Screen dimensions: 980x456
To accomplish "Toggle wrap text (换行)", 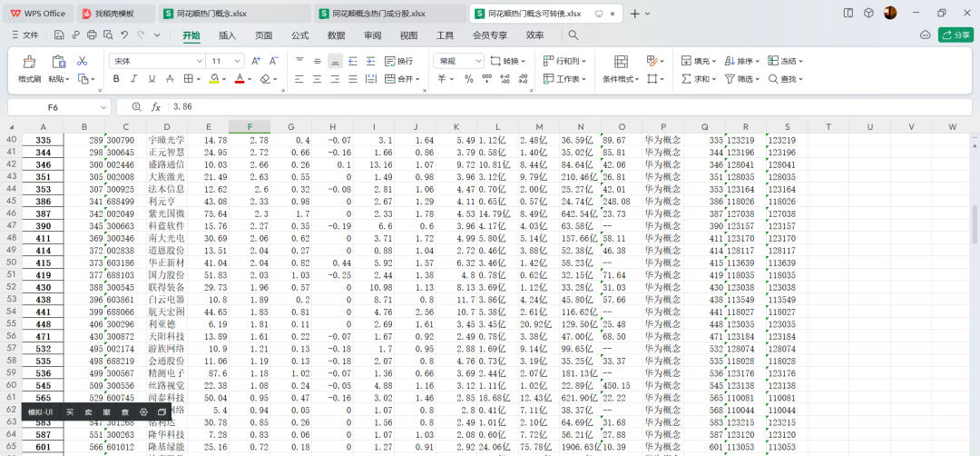I will tap(398, 61).
